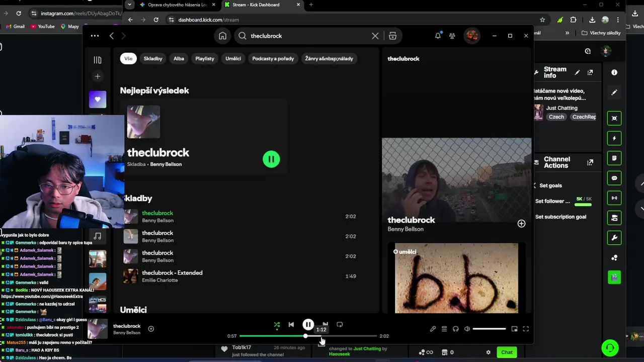This screenshot has height=362, width=644.
Task: Open the b.b. artist image card
Action: 456,278
